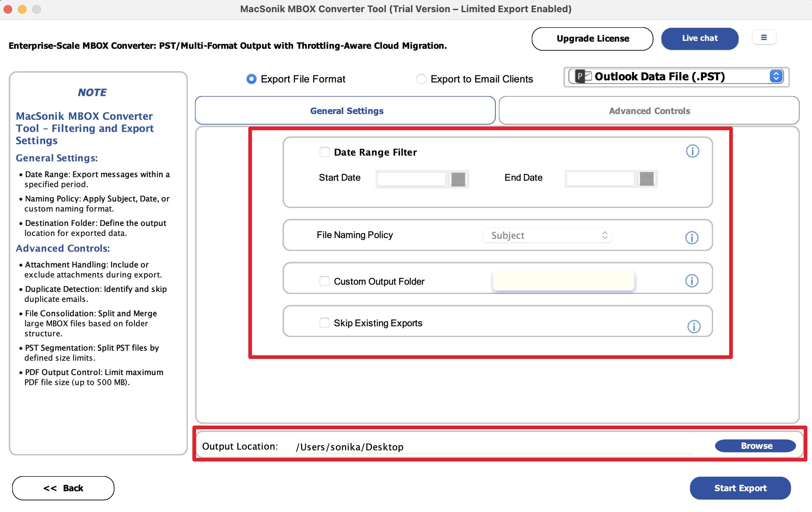Click the NOTE heading in the side panel
Screen dimensions: 812x512
click(x=92, y=93)
